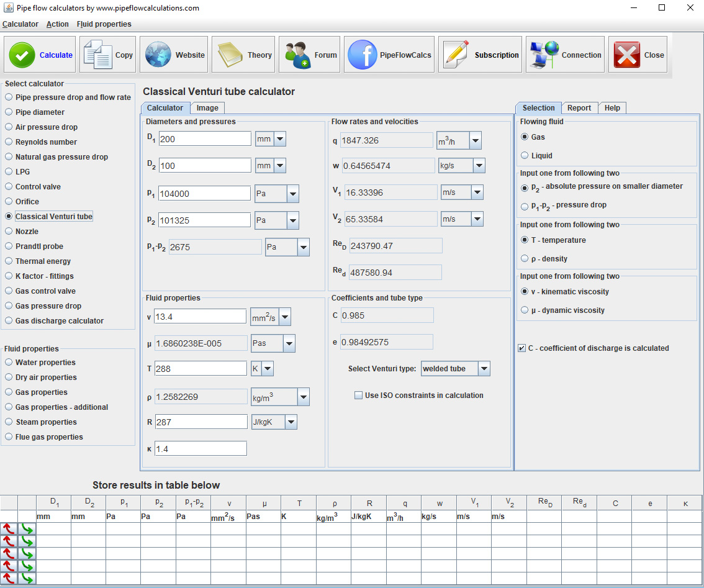Enable Use ISO constraints in calculation
This screenshot has height=588, width=704.
[358, 396]
